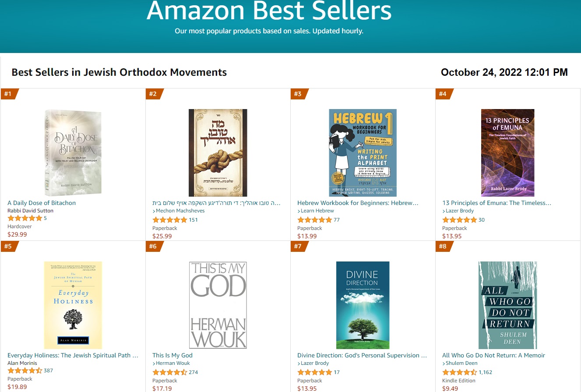Open the Mechon Machsheves author link
Viewport: 581px width, 392px height.
180,211
